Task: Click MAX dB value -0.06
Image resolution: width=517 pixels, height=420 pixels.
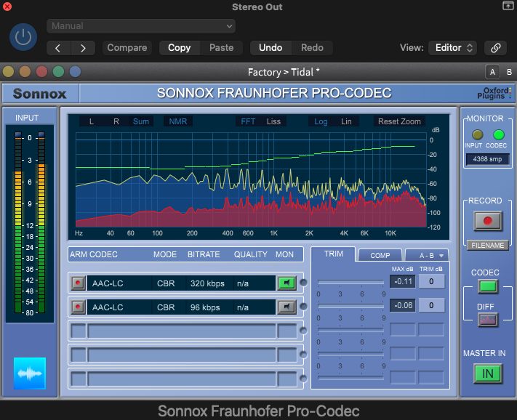Action: (403, 306)
